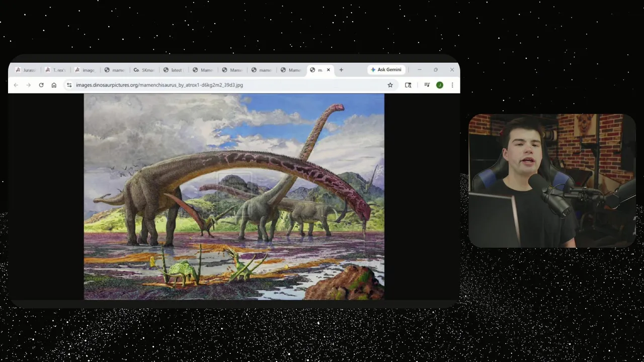The height and width of the screenshot is (362, 644).
Task: Maximize the Chrome window
Action: coord(436,70)
